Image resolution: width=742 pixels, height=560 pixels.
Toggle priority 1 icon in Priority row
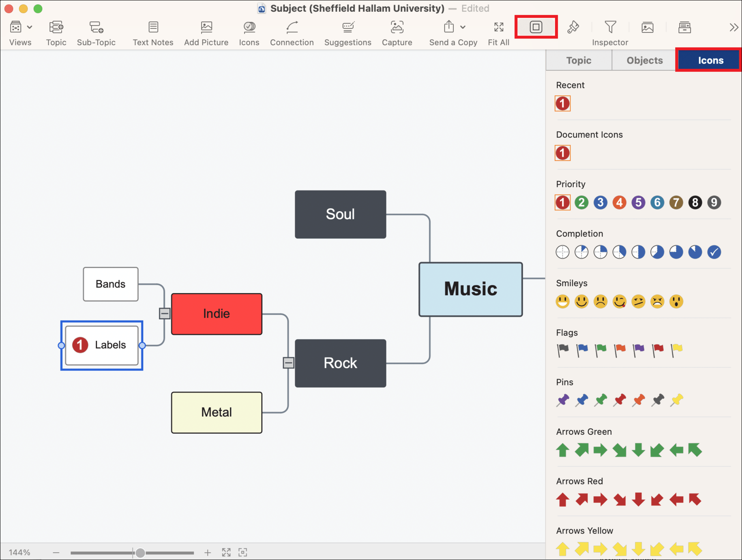562,203
